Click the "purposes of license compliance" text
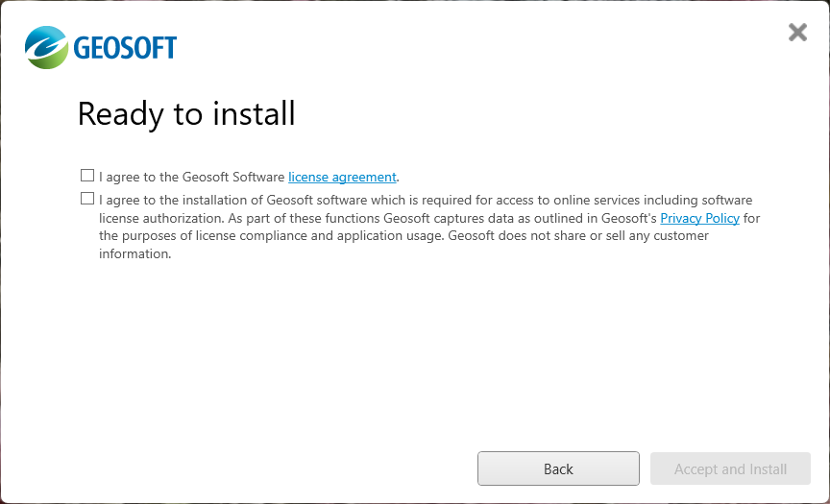This screenshot has height=504, width=830. coord(213,236)
